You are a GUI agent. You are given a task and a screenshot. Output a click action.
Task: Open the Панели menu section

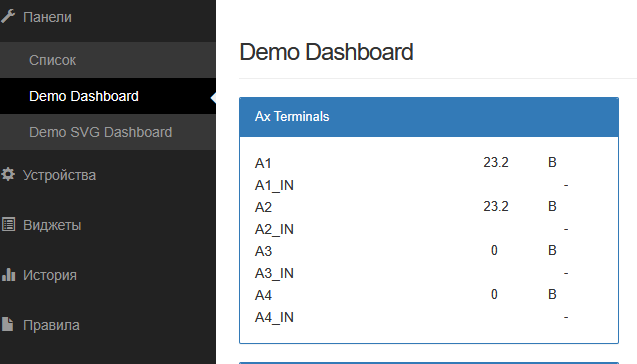point(47,17)
